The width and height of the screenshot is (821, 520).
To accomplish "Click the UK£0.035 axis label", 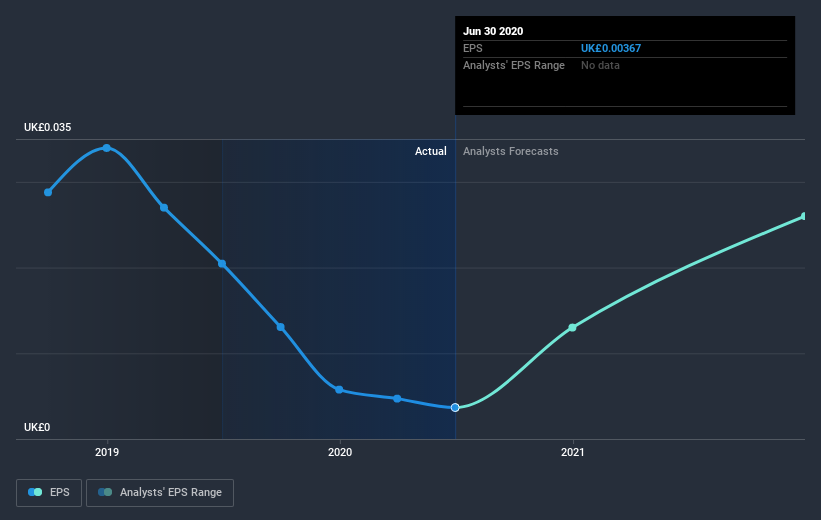I will (x=47, y=127).
